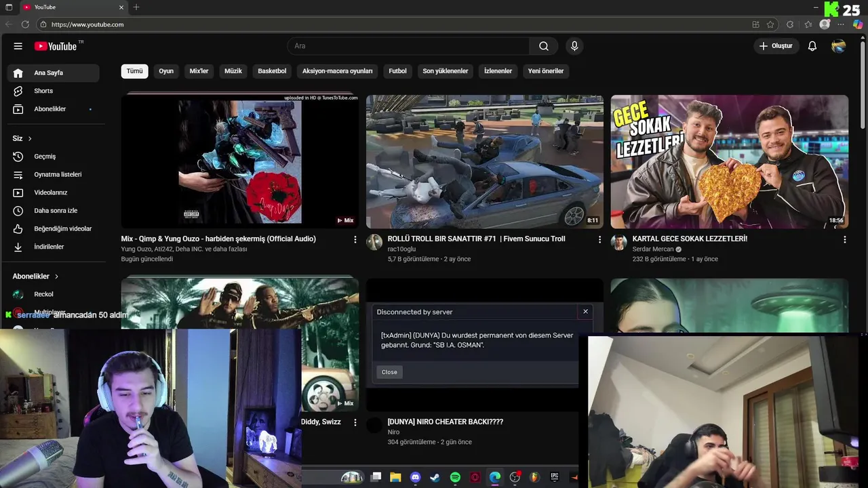The width and height of the screenshot is (868, 488).
Task: Open the [DUNYA] NIRO CHEATER BACK video title
Action: coord(445,422)
